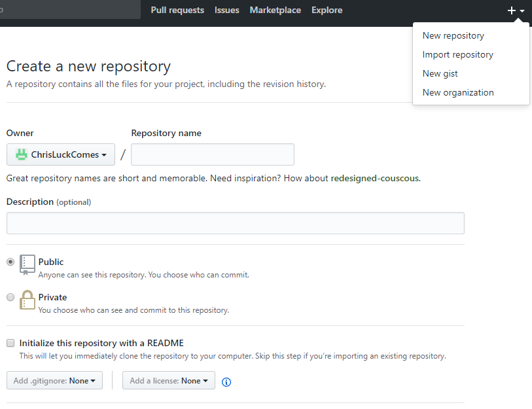This screenshot has width=532, height=409.
Task: Choose Import repository from the menu
Action: [457, 54]
